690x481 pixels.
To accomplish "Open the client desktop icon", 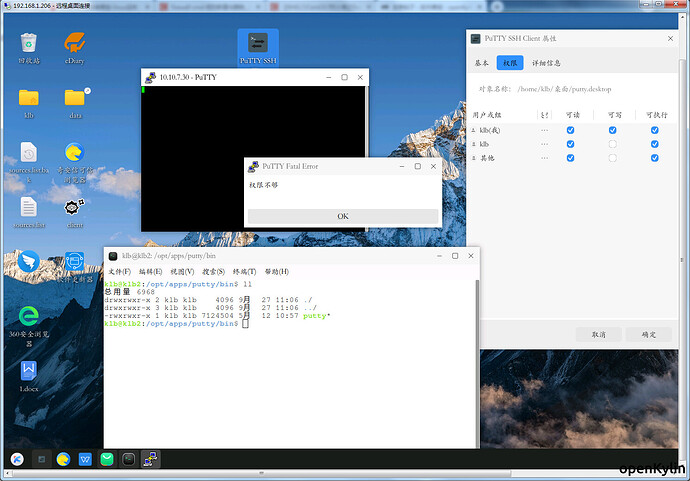I will coord(74,207).
